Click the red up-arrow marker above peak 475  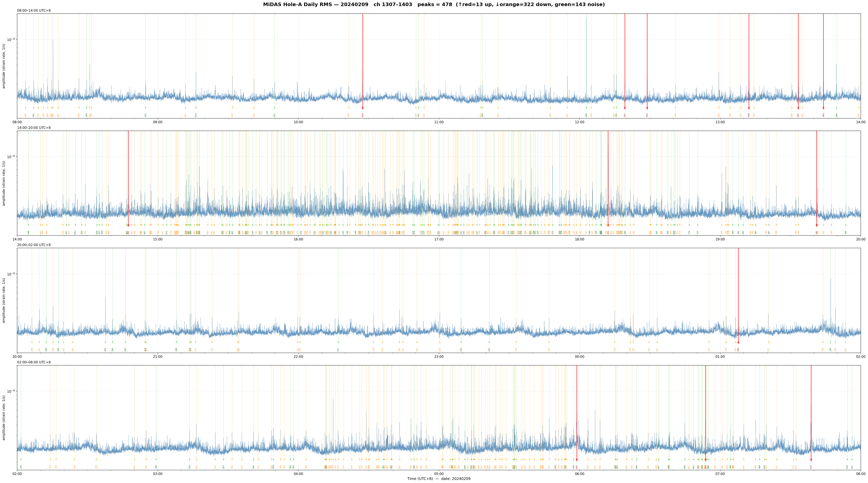tap(811, 459)
